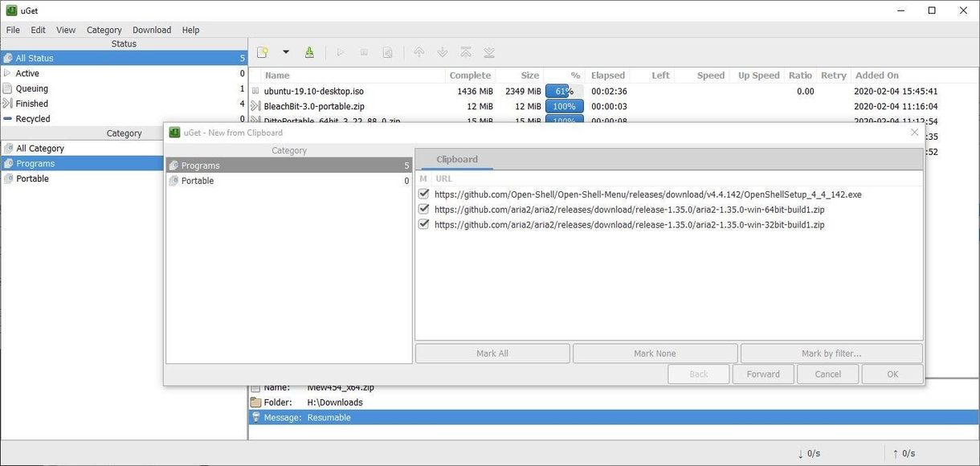This screenshot has height=466, width=980.
Task: Click the upload speed 0/s in status bar
Action: [904, 453]
